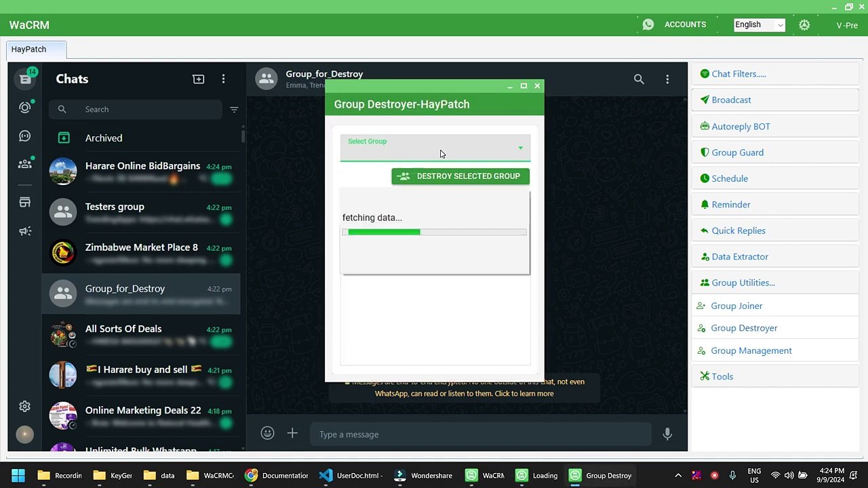This screenshot has height=488, width=868.
Task: Expand the Chat Filters section
Action: click(775, 74)
